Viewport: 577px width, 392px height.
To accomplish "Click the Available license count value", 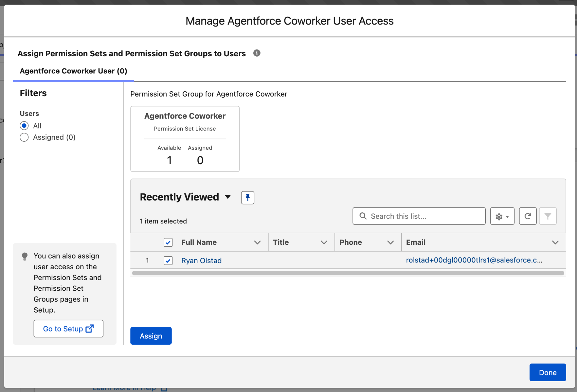I will coord(169,161).
